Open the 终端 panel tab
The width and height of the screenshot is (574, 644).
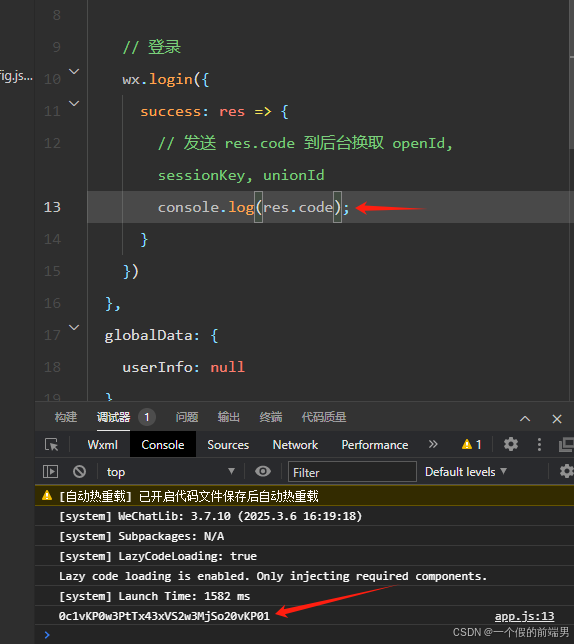tap(271, 417)
